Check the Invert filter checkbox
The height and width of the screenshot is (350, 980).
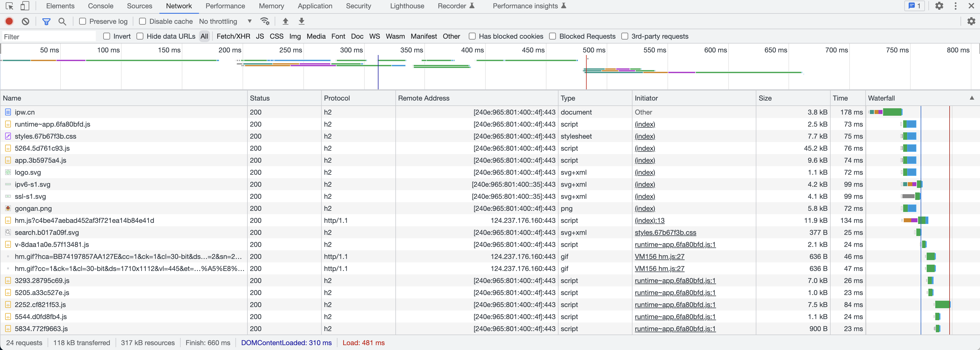[x=107, y=36]
